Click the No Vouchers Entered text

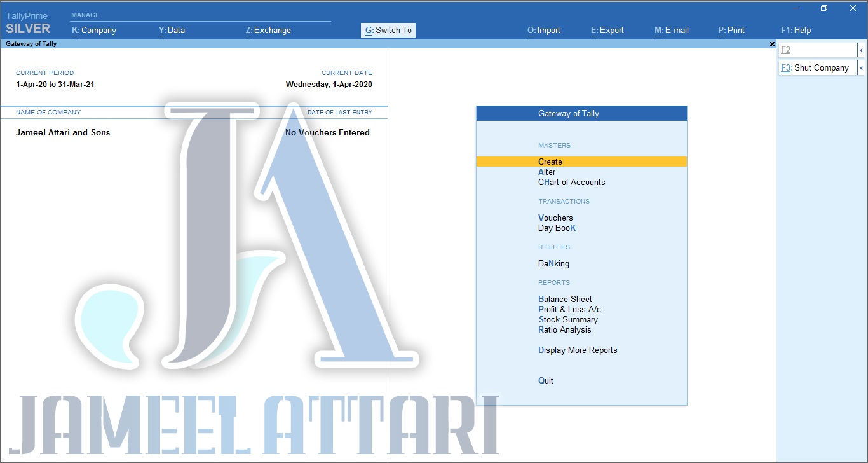(327, 132)
